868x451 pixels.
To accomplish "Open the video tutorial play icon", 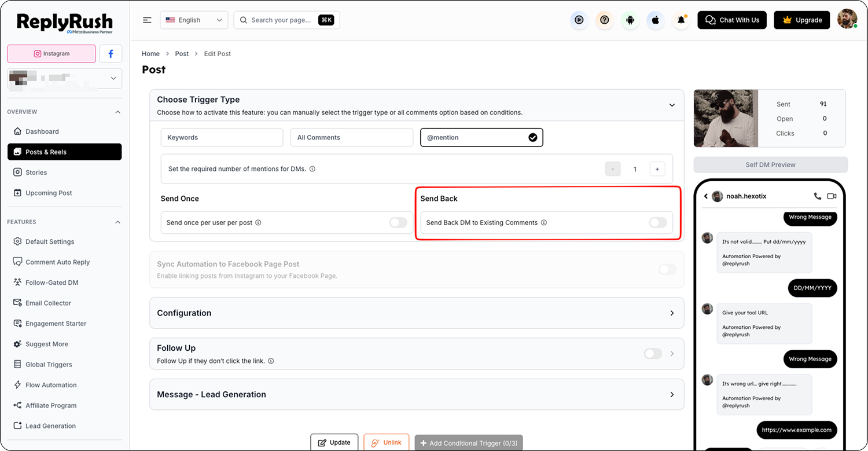I will coord(579,20).
